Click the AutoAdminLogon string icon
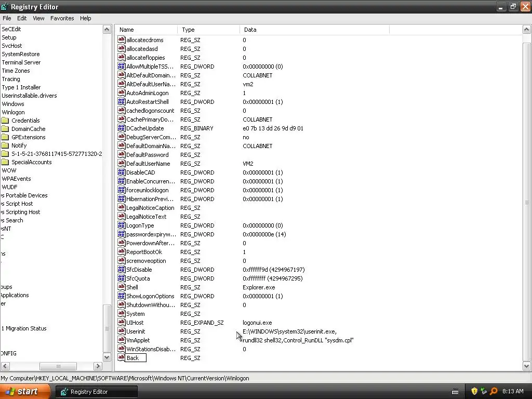The image size is (532, 399). point(122,92)
